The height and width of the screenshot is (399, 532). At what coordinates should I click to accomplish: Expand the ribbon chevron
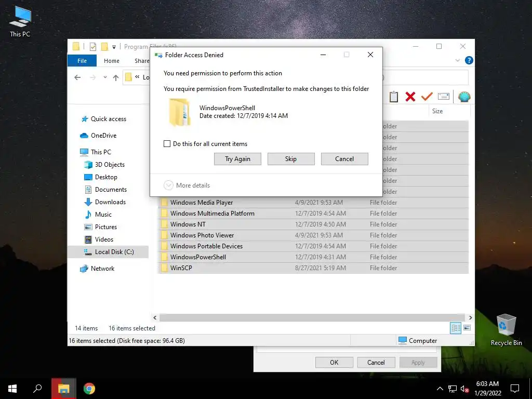tap(457, 60)
